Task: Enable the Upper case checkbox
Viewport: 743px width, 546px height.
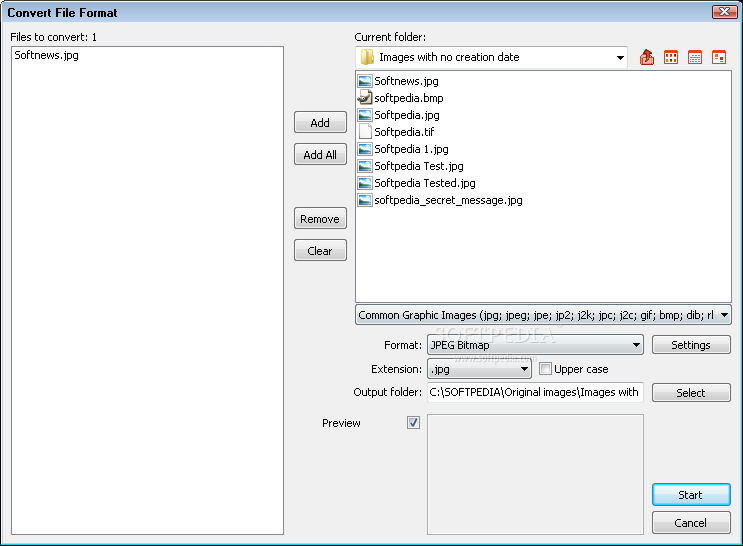Action: pyautogui.click(x=545, y=369)
